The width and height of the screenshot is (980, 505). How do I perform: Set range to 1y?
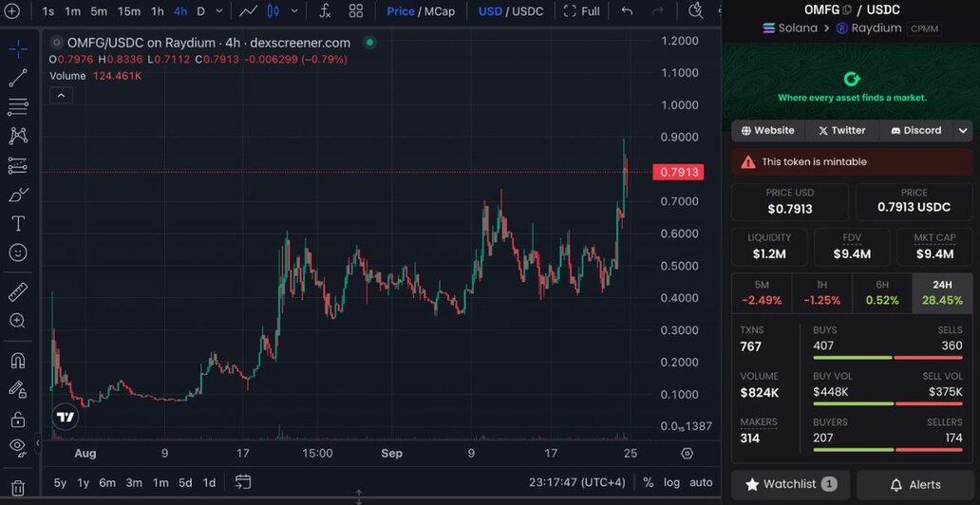[x=84, y=482]
